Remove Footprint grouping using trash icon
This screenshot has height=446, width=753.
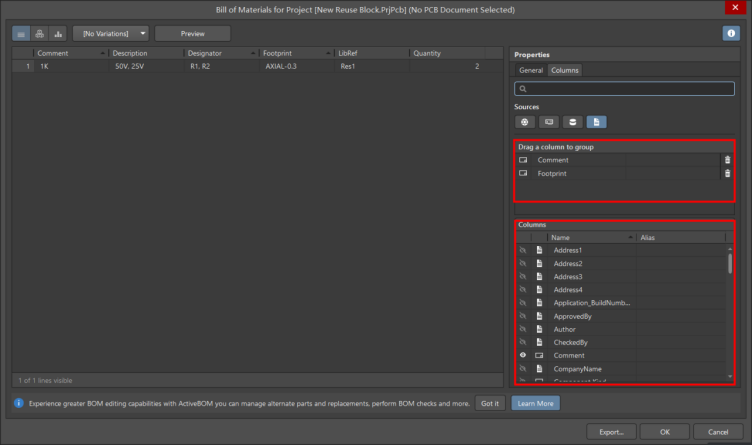727,173
